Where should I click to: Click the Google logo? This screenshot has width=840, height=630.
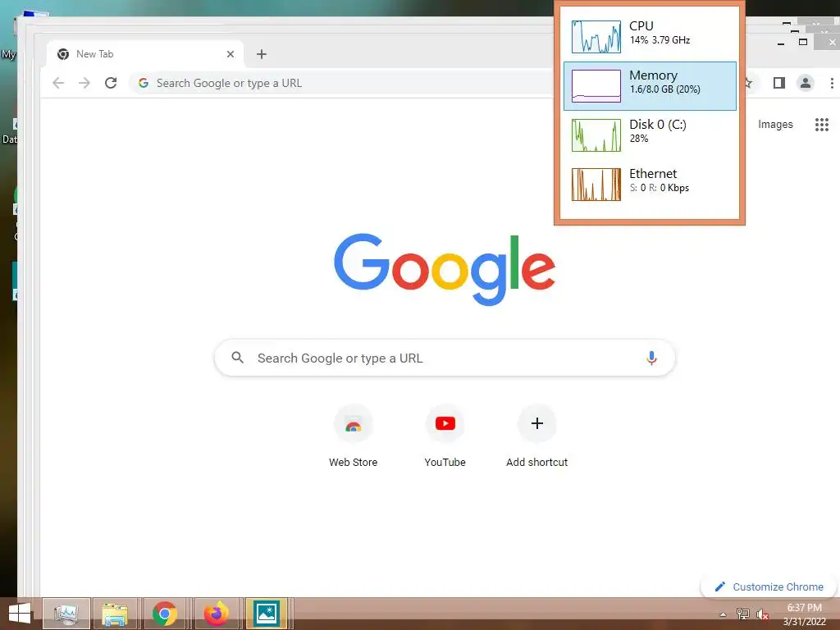tap(445, 269)
